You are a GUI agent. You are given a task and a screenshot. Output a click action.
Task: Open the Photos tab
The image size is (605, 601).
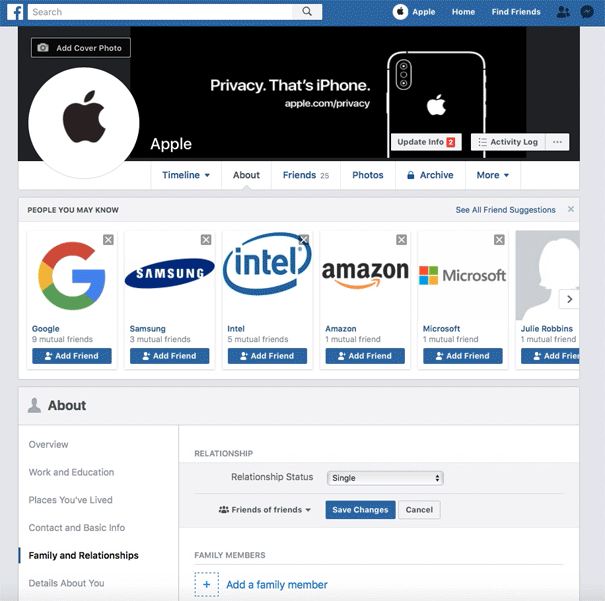(368, 175)
